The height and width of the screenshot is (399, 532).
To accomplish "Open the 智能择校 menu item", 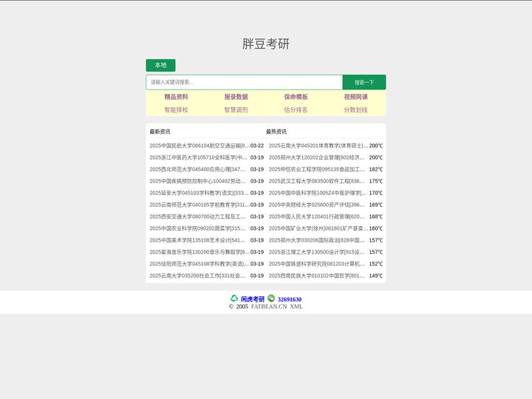I will [176, 109].
